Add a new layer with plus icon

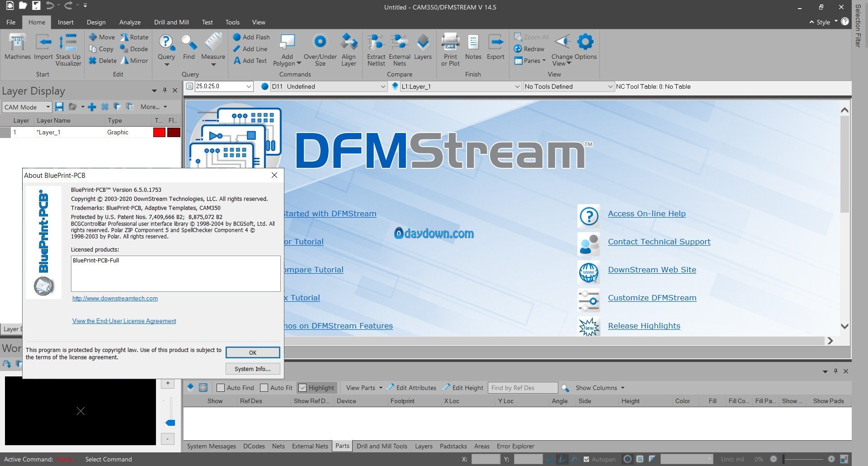click(x=92, y=107)
